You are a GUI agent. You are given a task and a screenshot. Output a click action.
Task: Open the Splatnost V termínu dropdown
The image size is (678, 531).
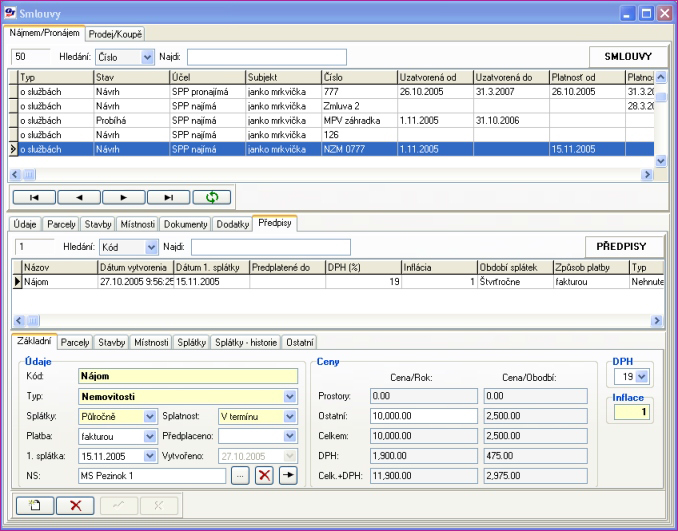(290, 416)
